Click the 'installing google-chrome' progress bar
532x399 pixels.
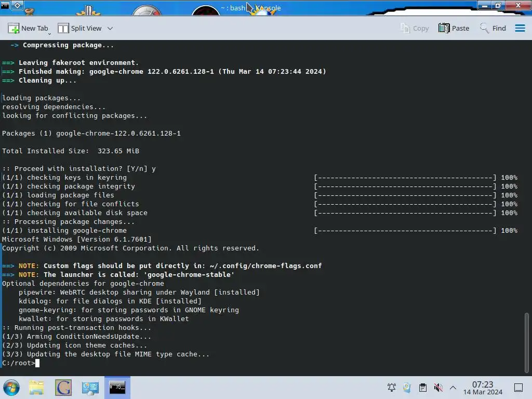click(x=405, y=230)
